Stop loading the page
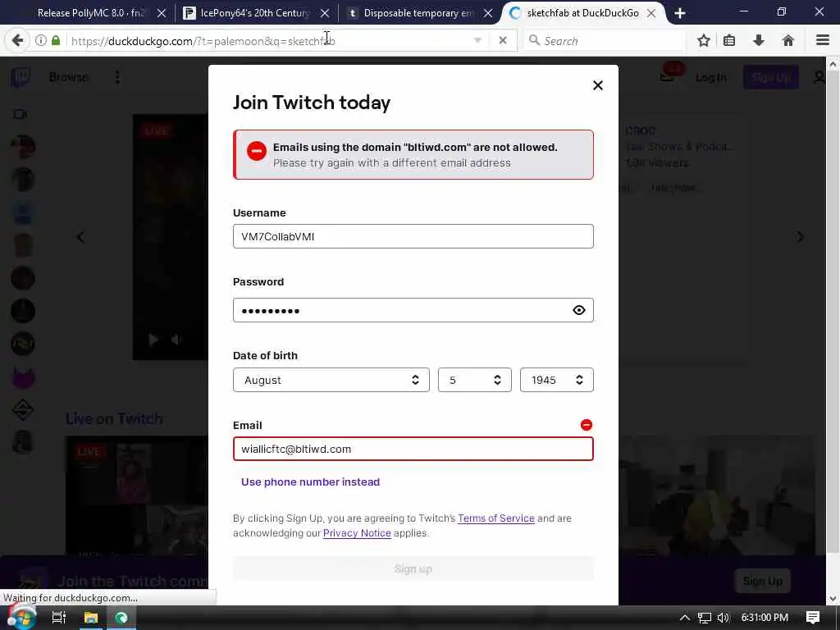 point(503,41)
